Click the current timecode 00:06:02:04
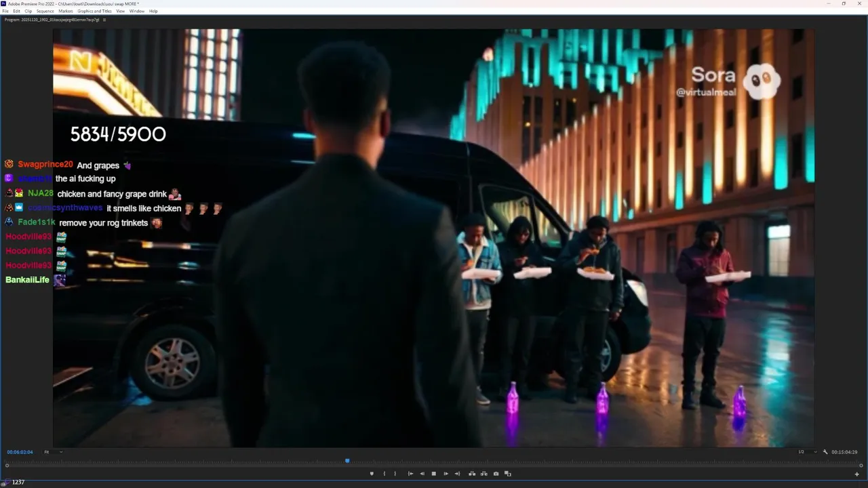This screenshot has height=488, width=868. 20,452
